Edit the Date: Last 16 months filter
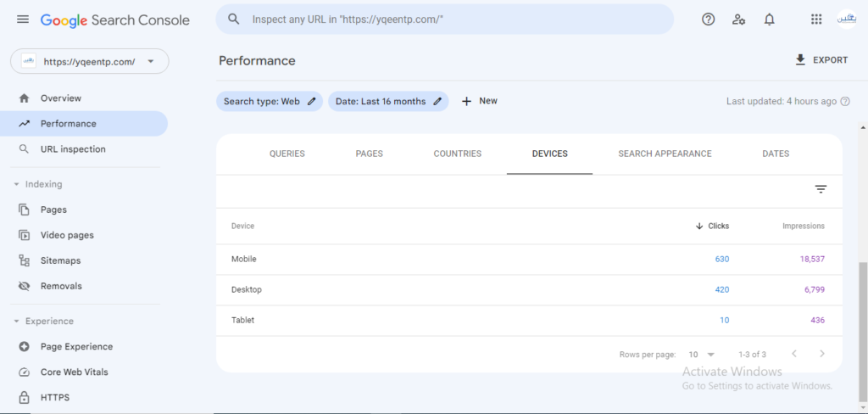Image resolution: width=868 pixels, height=414 pixels. (x=388, y=102)
